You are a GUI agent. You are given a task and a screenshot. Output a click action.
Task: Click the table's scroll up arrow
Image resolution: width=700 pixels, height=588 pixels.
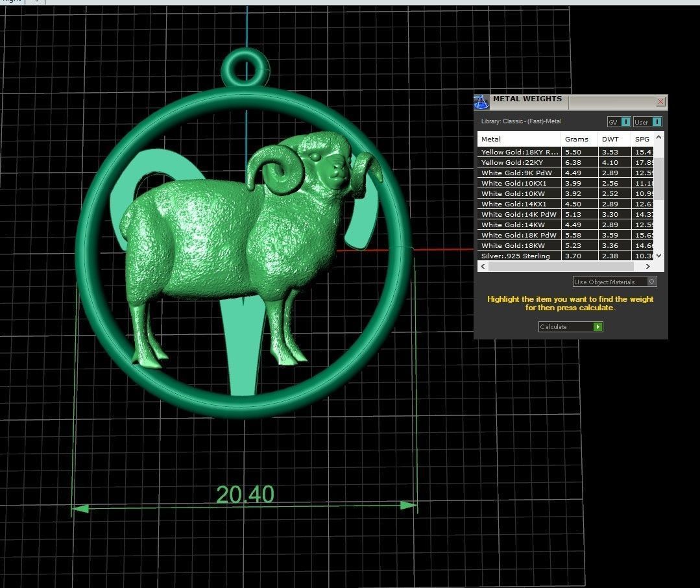(x=658, y=137)
